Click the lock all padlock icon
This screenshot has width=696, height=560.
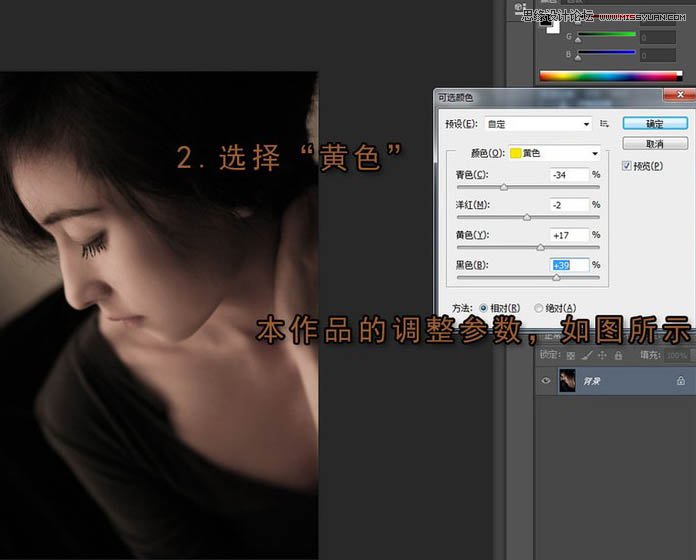(618, 355)
